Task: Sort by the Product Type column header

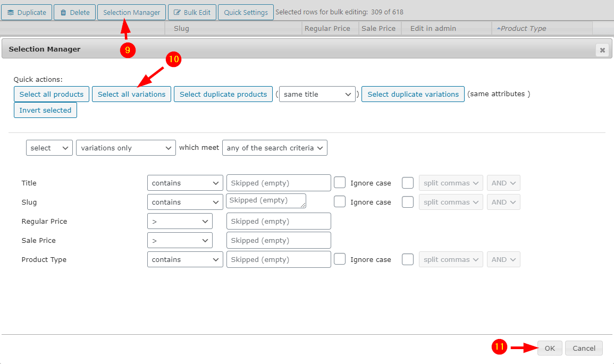Action: 523,28
